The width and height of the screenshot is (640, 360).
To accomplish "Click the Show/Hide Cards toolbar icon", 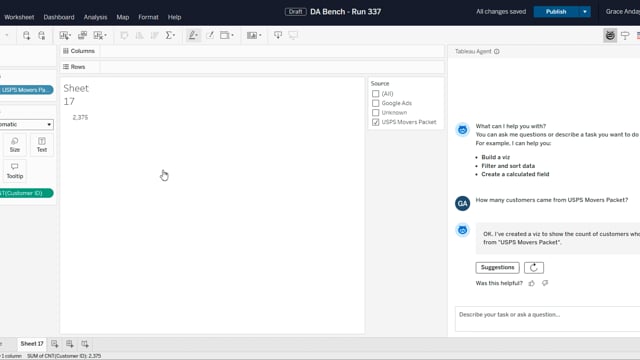I will pyautogui.click(x=252, y=36).
